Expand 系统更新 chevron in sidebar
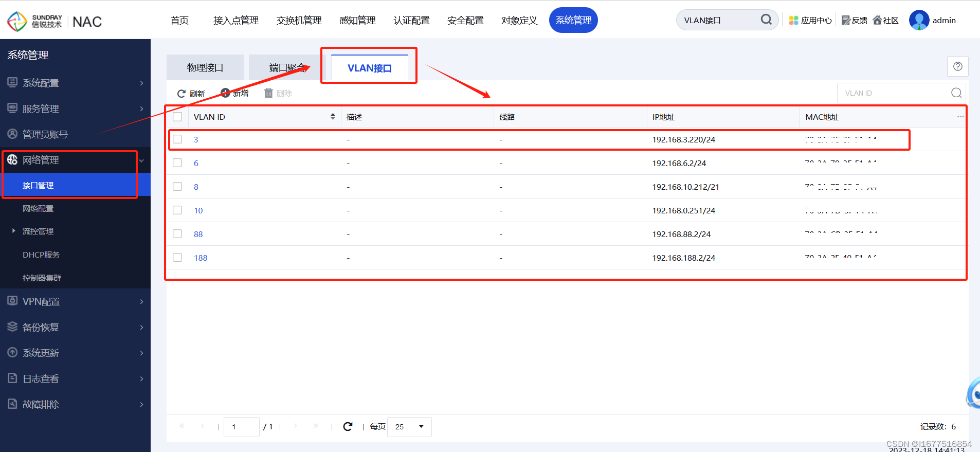 click(141, 353)
